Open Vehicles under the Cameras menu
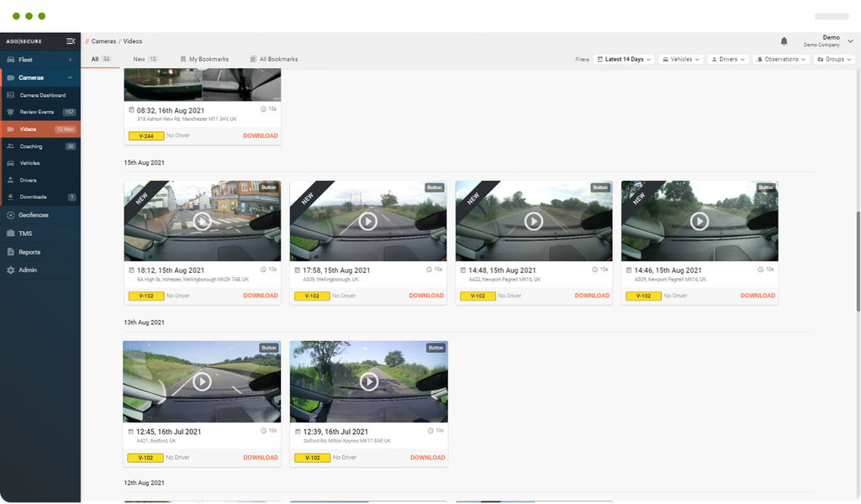 pos(40,163)
